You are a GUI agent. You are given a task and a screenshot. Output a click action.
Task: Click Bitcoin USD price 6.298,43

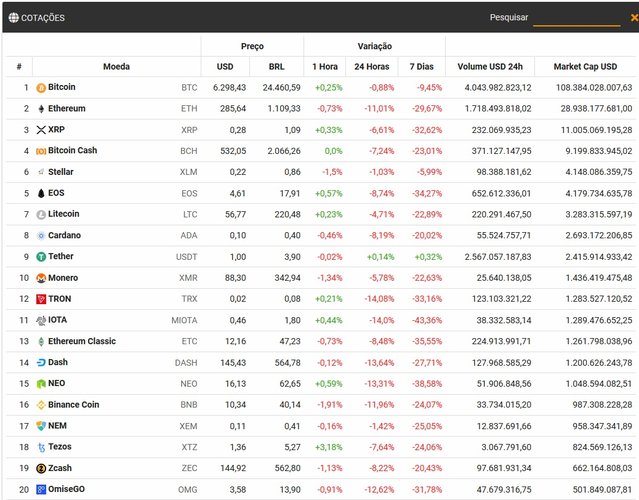229,88
